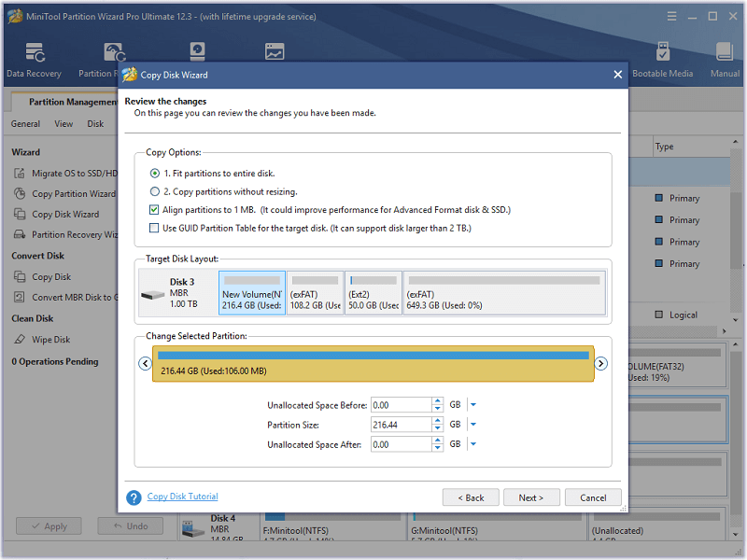Click the Wizard section heading
This screenshot has width=747, height=560.
coord(26,152)
